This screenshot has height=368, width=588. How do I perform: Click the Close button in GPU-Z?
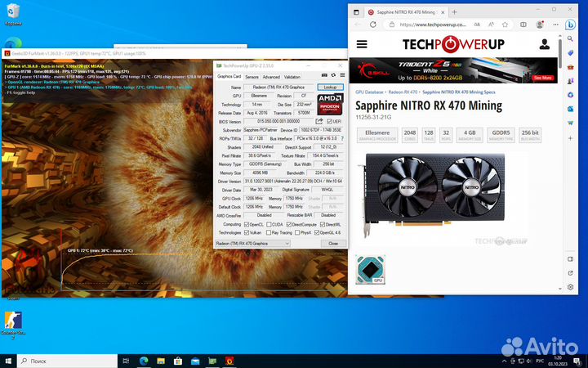tap(333, 244)
